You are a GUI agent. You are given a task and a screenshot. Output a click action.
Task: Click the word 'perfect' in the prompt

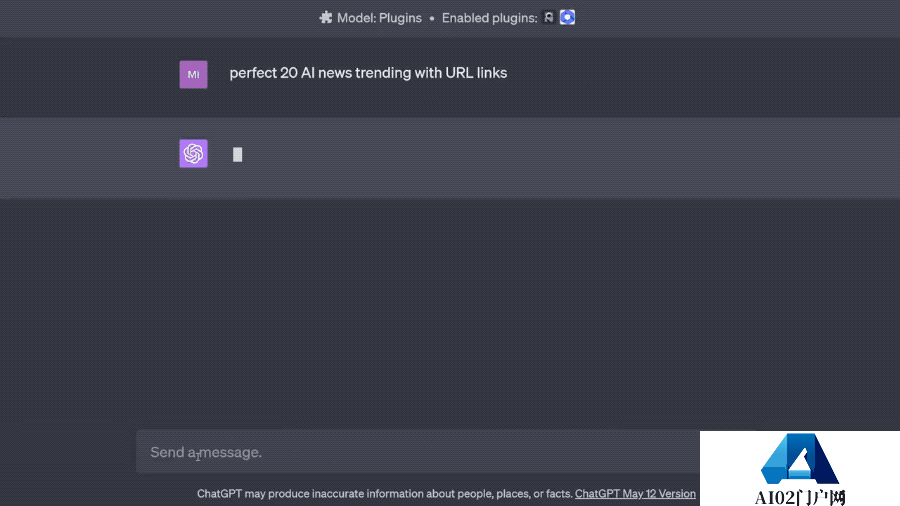[252, 73]
